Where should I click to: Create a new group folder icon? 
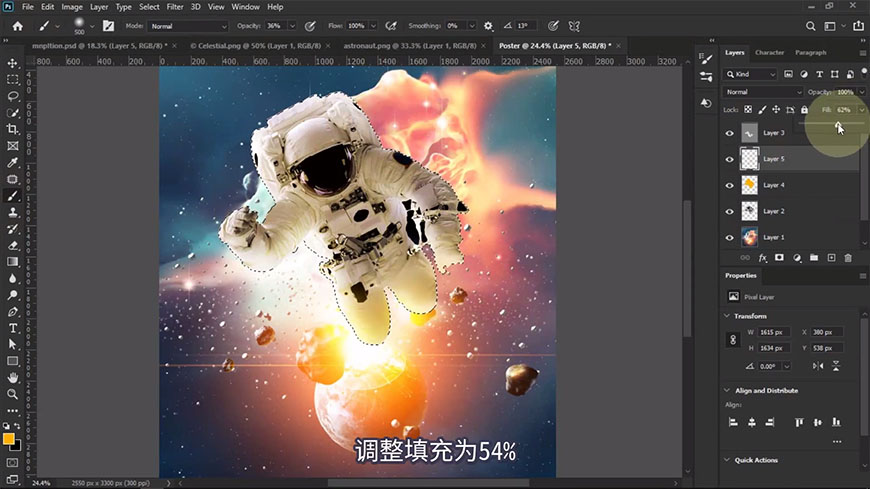point(814,258)
